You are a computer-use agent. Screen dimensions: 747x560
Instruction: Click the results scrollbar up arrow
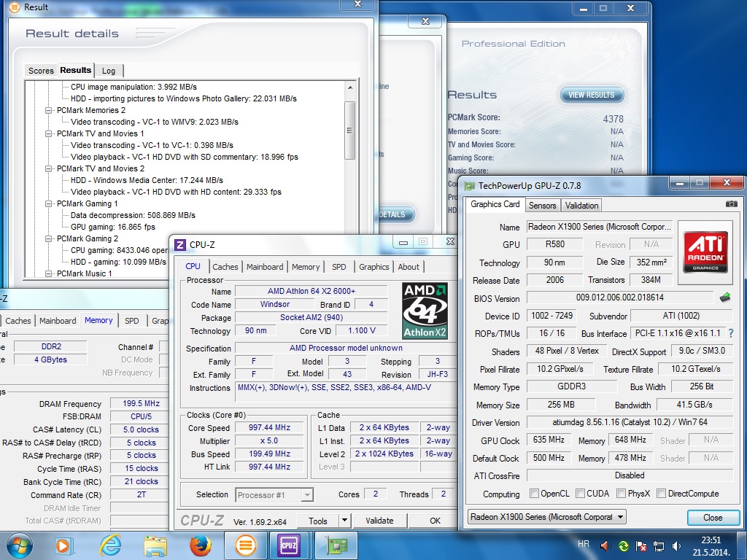coord(349,87)
